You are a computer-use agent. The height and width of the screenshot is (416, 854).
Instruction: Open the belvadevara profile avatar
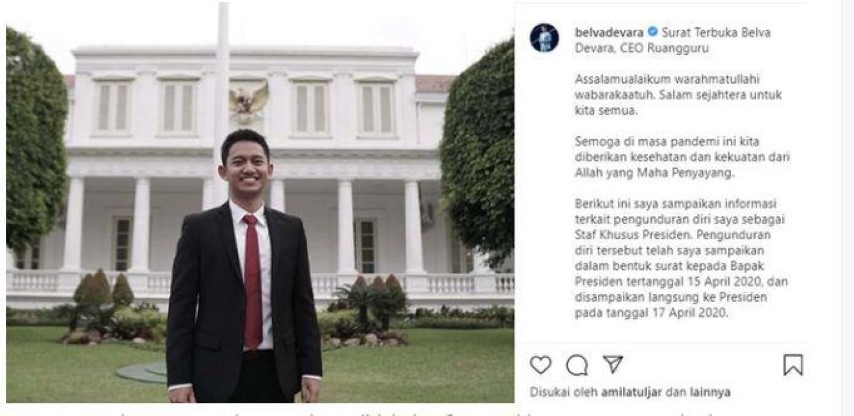[544, 38]
